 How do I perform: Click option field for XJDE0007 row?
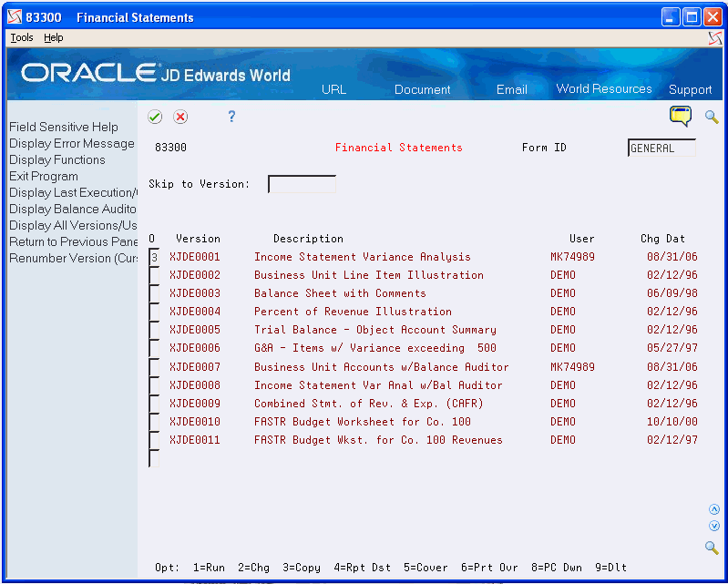pyautogui.click(x=154, y=367)
